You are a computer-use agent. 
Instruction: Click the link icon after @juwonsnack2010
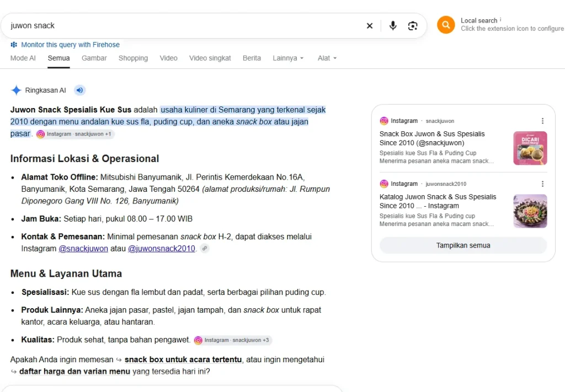(x=204, y=248)
